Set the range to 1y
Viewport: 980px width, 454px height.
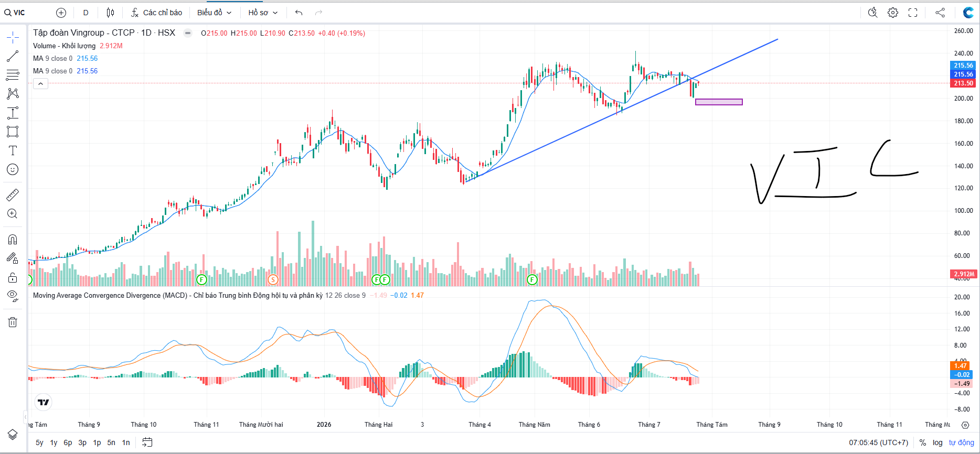click(x=54, y=442)
